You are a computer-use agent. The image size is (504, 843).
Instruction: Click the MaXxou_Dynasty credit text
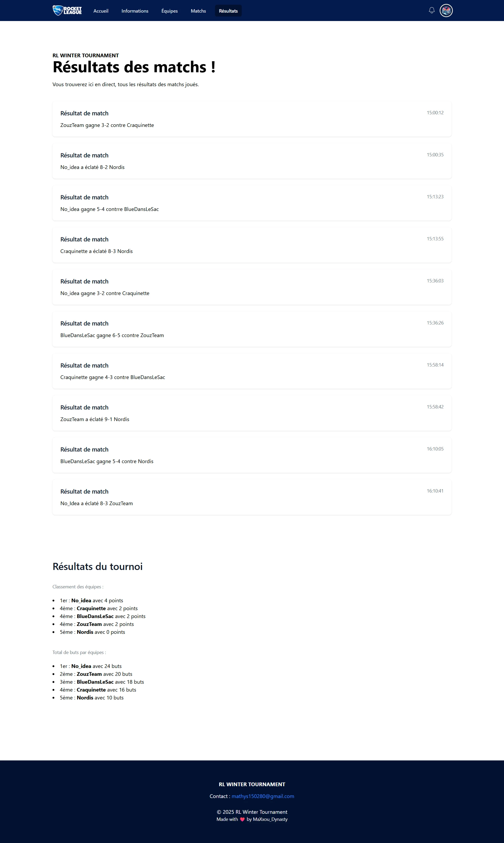pyautogui.click(x=270, y=819)
